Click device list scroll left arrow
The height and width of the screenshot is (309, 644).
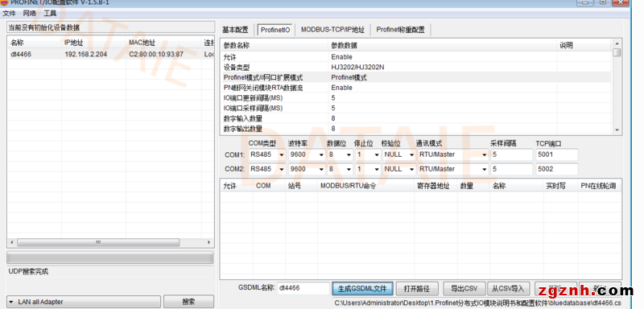click(11, 242)
